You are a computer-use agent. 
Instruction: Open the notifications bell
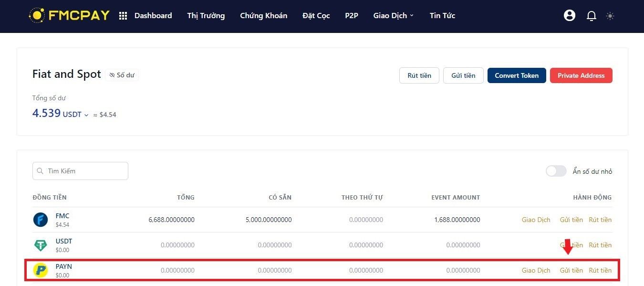point(592,16)
